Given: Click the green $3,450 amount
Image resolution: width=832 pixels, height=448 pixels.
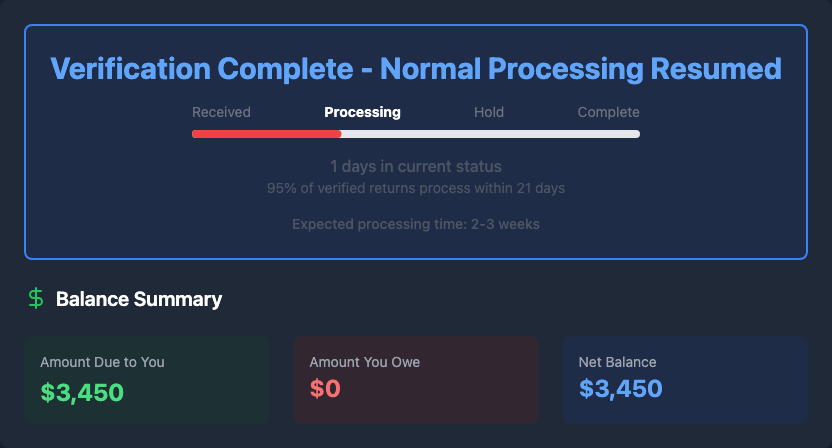Looking at the screenshot, I should pyautogui.click(x=82, y=392).
